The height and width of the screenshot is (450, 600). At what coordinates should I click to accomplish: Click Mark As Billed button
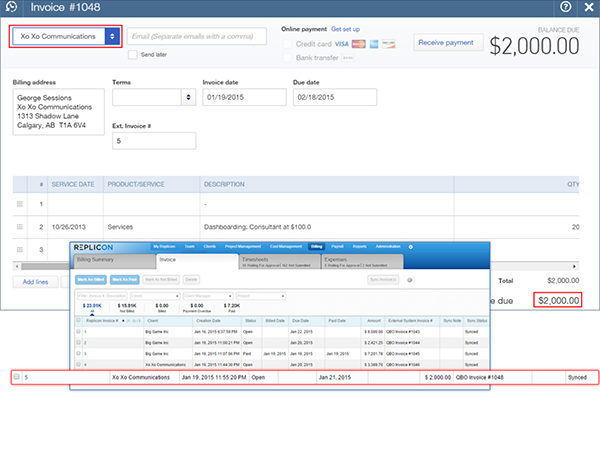click(91, 280)
